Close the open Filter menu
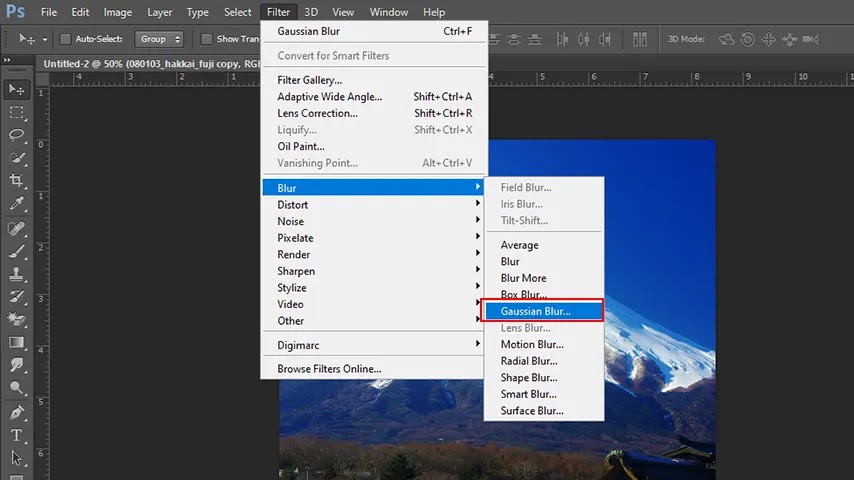Viewport: 854px width, 480px height. (278, 12)
